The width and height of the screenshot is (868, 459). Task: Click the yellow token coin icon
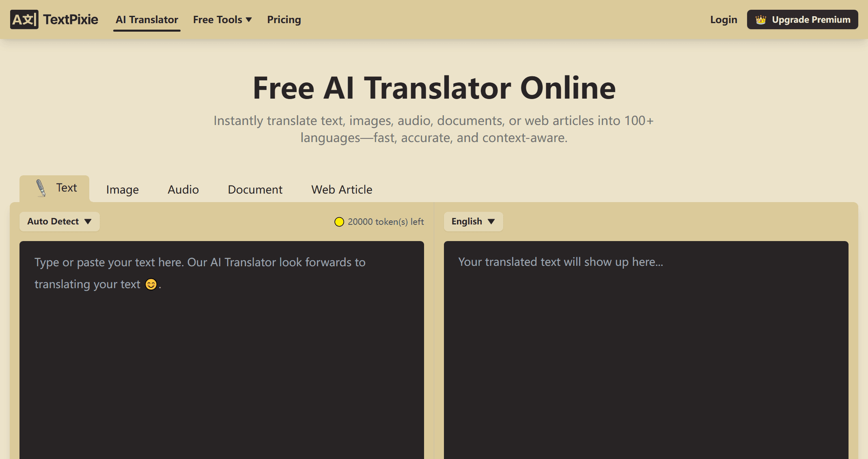point(339,222)
